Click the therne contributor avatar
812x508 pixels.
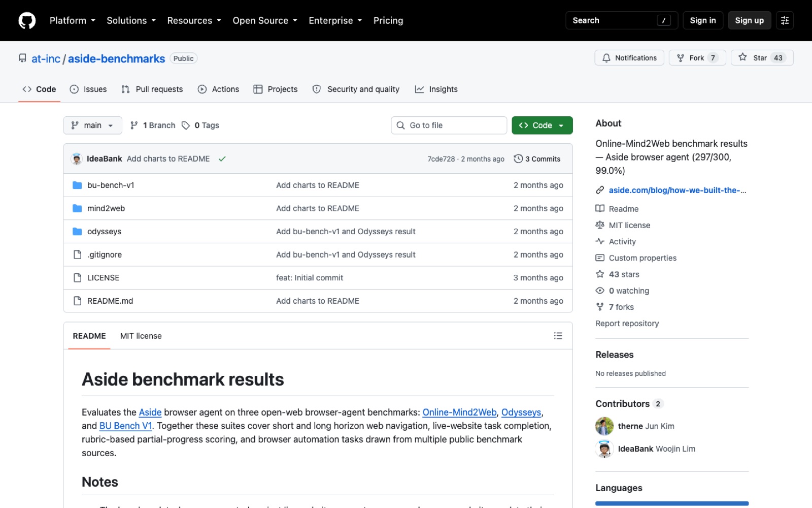coord(604,426)
